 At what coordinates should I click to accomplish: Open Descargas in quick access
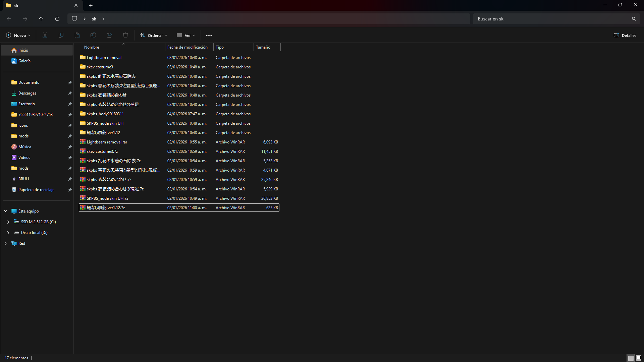pos(37,93)
